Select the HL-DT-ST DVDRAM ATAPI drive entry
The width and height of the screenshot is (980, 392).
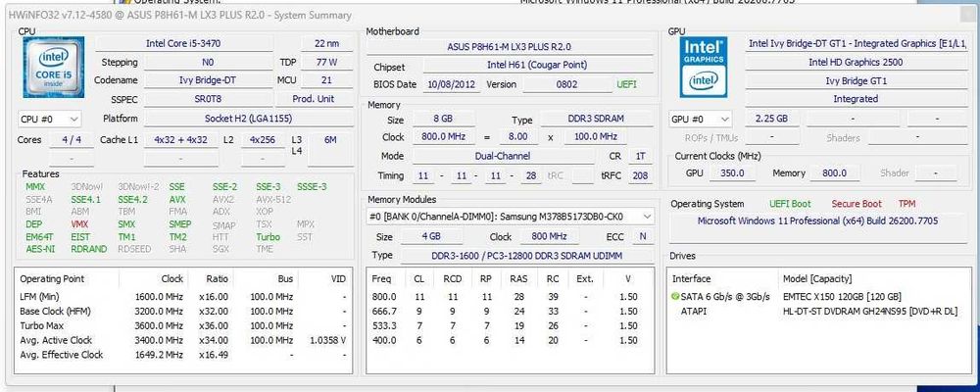pos(818,311)
